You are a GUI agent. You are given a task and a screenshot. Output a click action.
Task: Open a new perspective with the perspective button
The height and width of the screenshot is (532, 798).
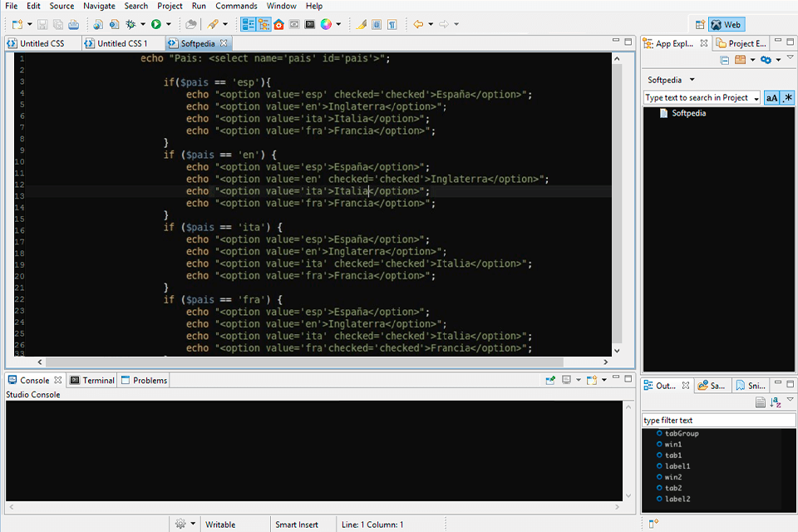(x=699, y=23)
